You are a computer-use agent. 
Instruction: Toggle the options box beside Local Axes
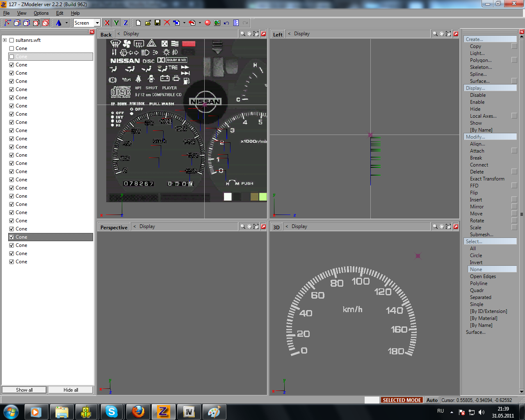tap(514, 116)
